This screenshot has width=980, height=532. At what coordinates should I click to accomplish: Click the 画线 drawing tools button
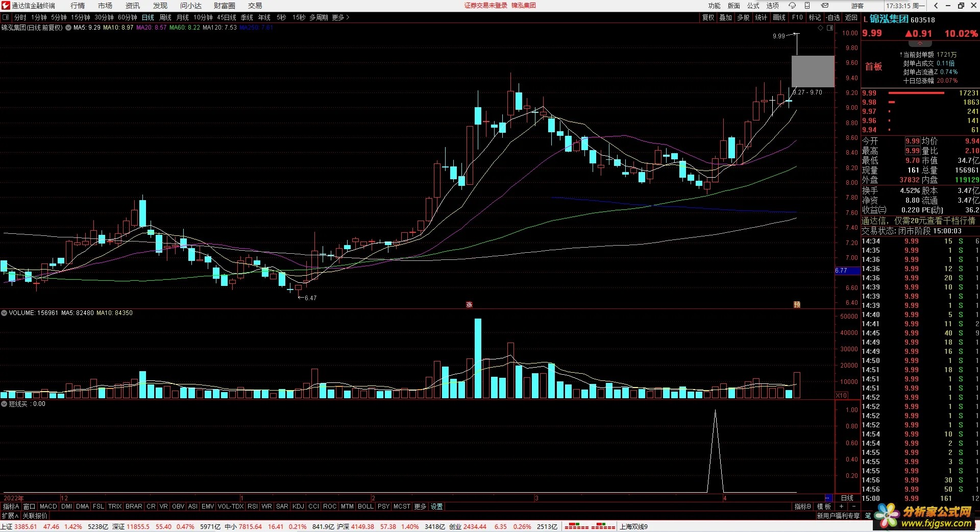[x=779, y=17]
